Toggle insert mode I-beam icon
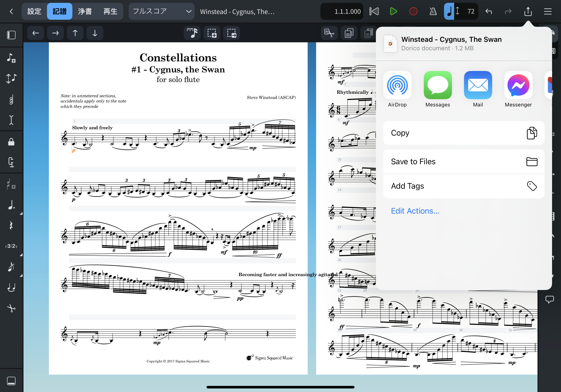561x392 pixels. coord(11,120)
